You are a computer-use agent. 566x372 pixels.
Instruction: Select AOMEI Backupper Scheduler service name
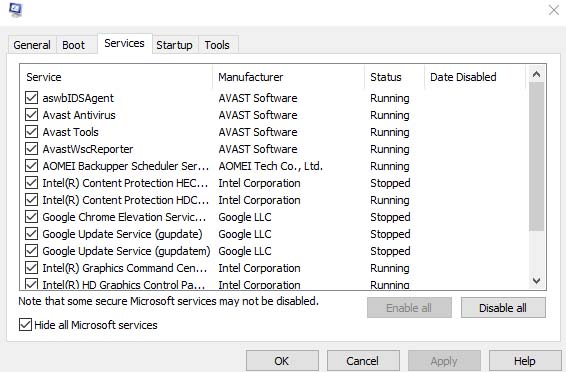tap(126, 166)
